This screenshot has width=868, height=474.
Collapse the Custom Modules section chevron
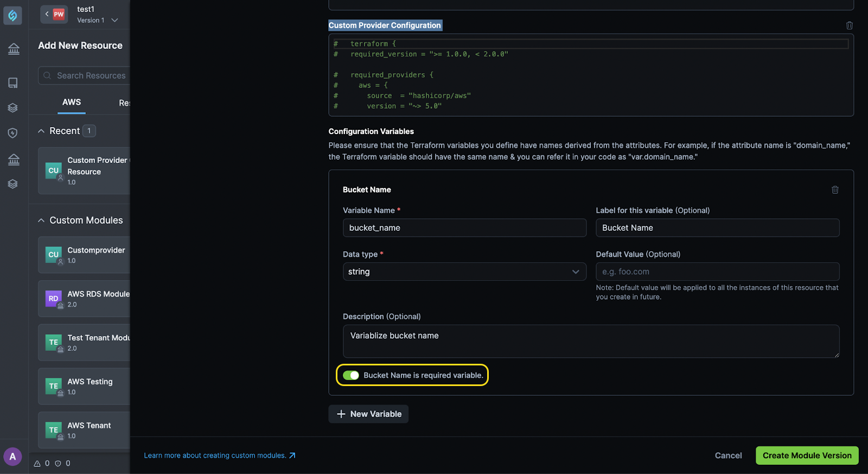tap(41, 220)
